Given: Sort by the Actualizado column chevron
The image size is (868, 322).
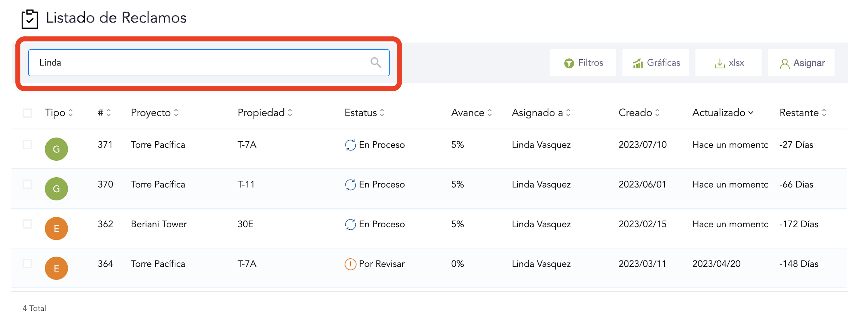Looking at the screenshot, I should pos(750,113).
